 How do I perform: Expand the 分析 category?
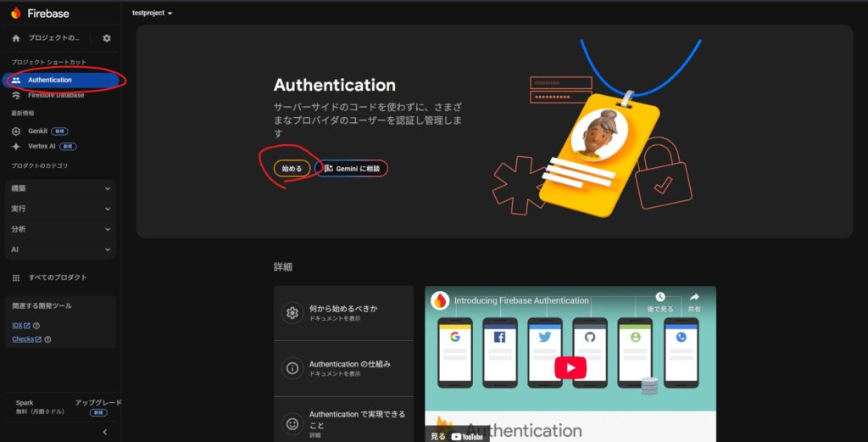(x=60, y=229)
